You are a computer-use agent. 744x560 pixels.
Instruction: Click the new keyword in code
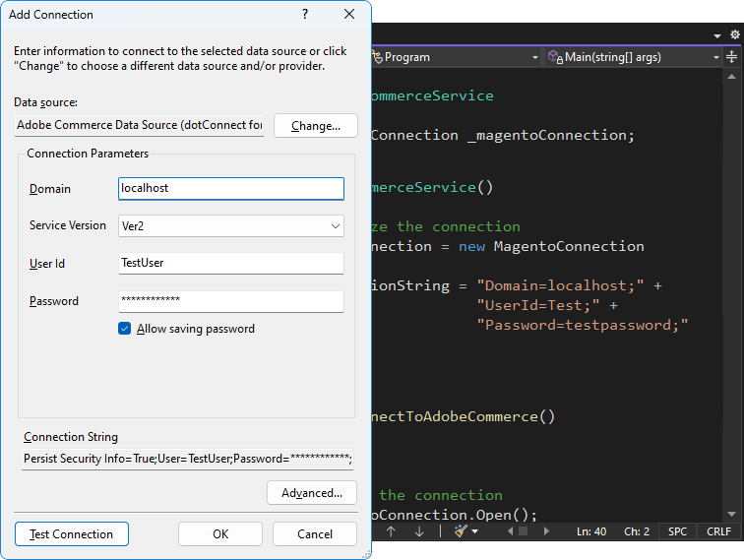tap(471, 246)
